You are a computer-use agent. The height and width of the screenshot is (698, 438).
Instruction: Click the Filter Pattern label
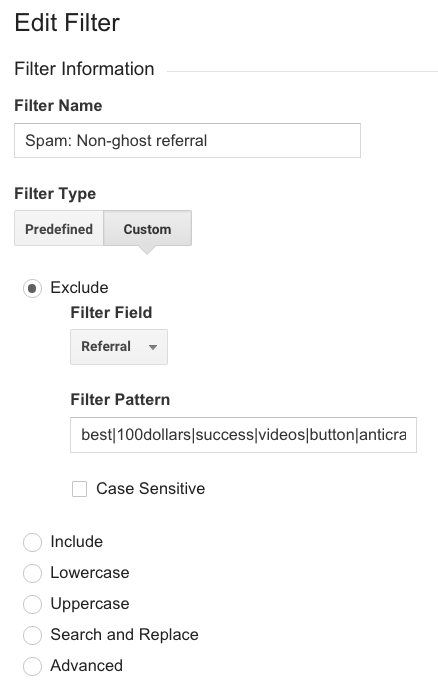[x=120, y=399]
